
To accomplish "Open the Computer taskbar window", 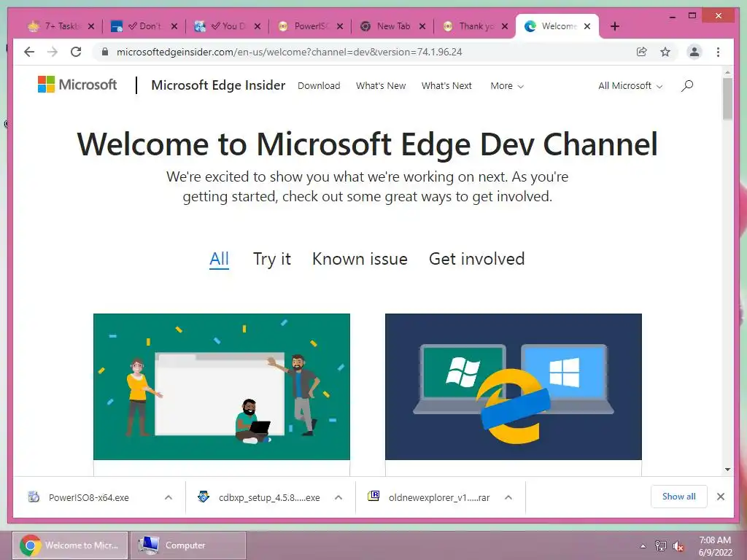I will 187,545.
